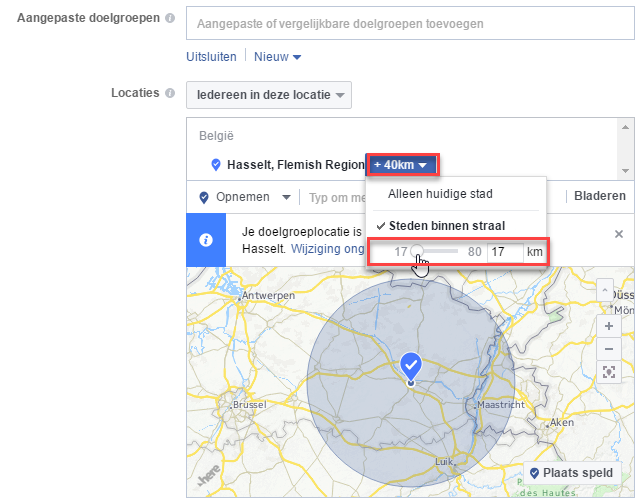
Task: Click the 'Bladeren' button
Action: point(600,197)
